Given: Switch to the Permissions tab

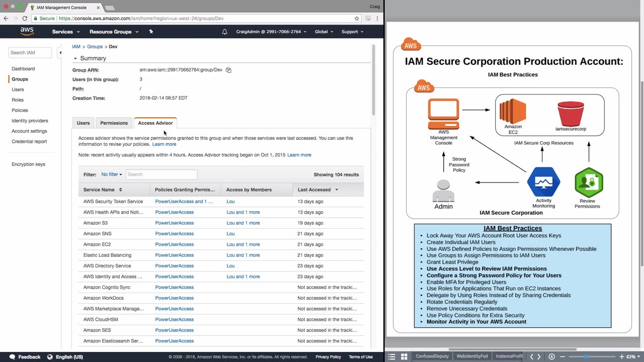Looking at the screenshot, I should click(x=114, y=123).
